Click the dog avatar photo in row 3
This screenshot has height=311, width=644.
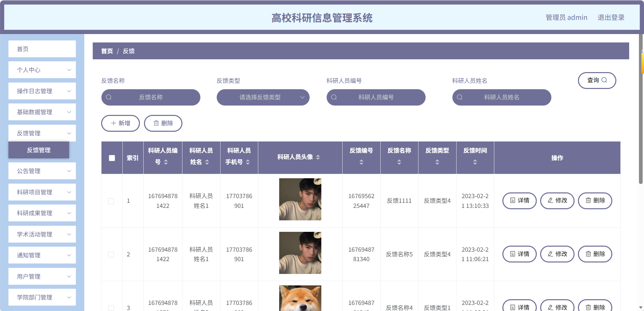tap(300, 298)
